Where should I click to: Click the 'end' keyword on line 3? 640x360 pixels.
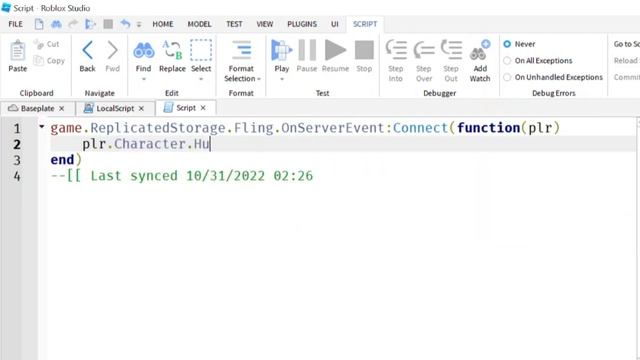[x=62, y=160]
